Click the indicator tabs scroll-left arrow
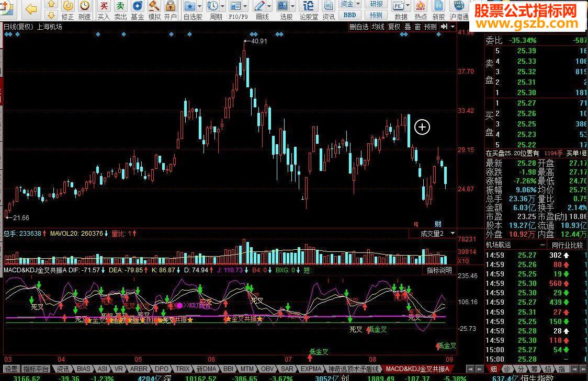Viewport: 588px width, 381px height. click(x=470, y=370)
